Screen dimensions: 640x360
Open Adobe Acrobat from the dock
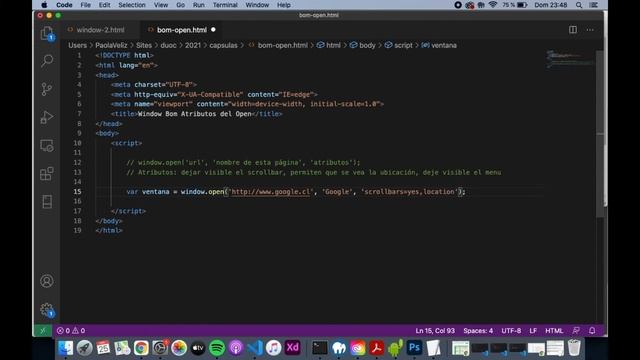(376, 348)
